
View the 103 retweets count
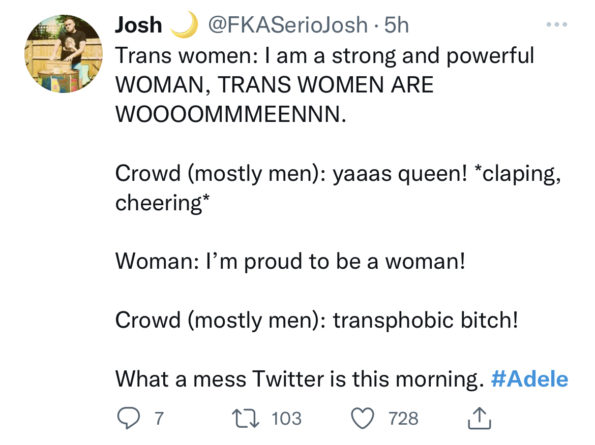pos(286,418)
